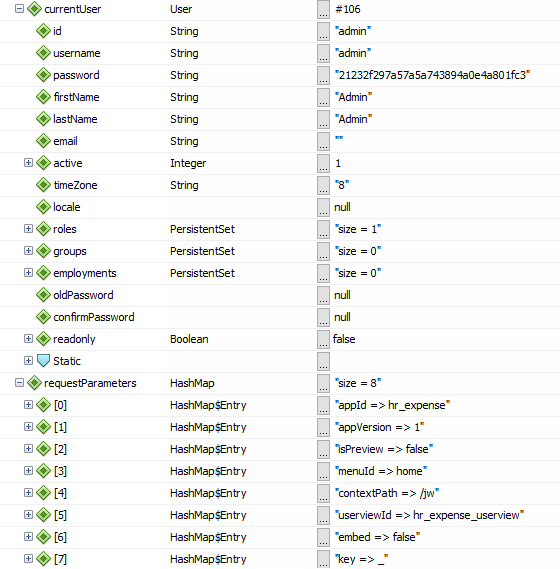Select the employments row
This screenshot has width=560, height=569.
click(x=280, y=273)
